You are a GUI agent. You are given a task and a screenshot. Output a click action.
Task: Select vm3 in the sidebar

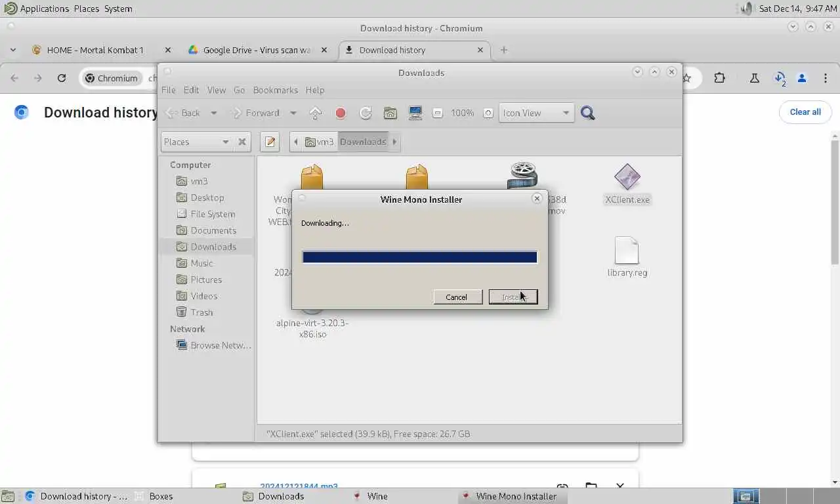[x=207, y=181]
